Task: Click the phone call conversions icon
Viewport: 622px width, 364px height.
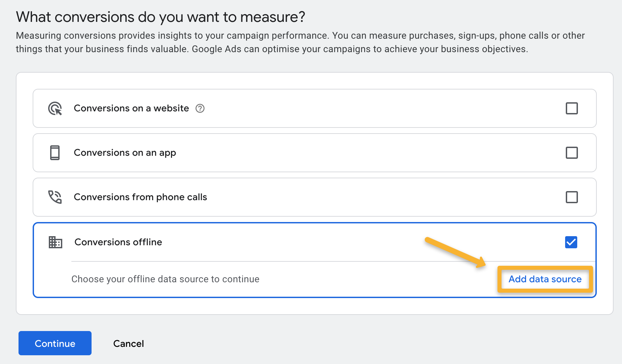Action: [55, 197]
